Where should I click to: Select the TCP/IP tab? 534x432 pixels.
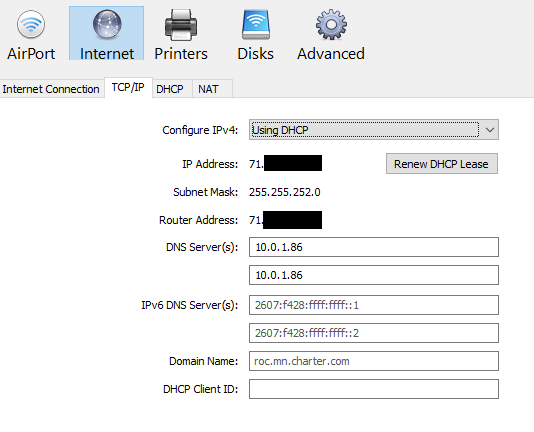(128, 88)
